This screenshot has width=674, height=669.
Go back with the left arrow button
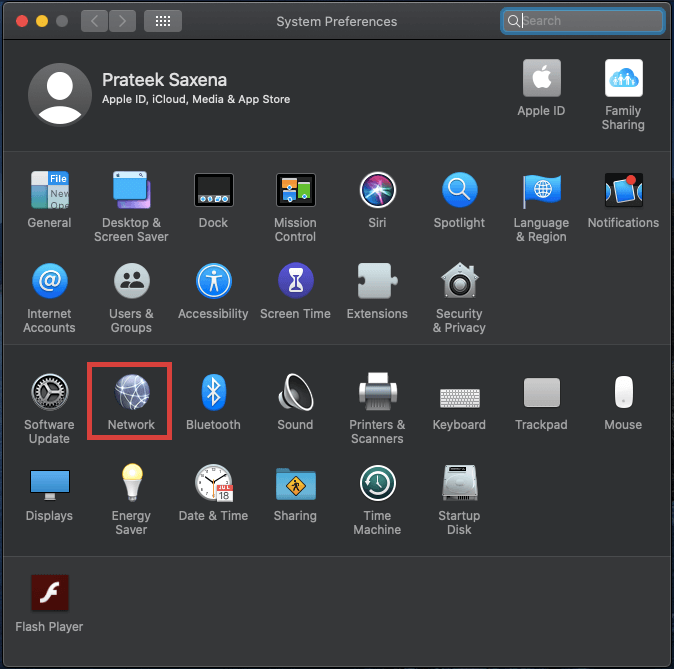[94, 21]
